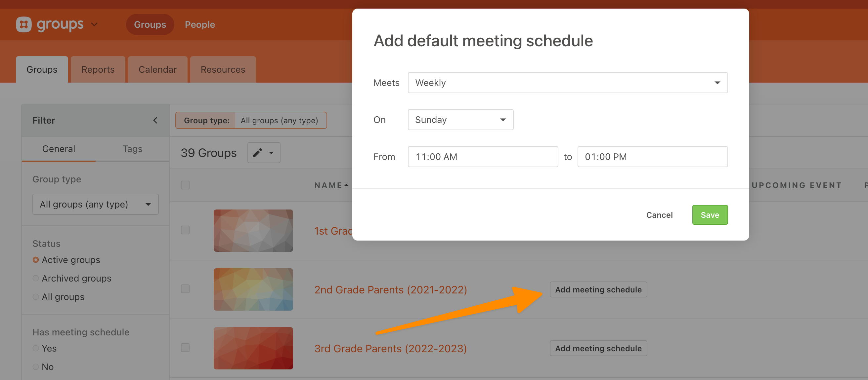The height and width of the screenshot is (380, 868).
Task: Open the Tags filter tab
Action: 132,149
